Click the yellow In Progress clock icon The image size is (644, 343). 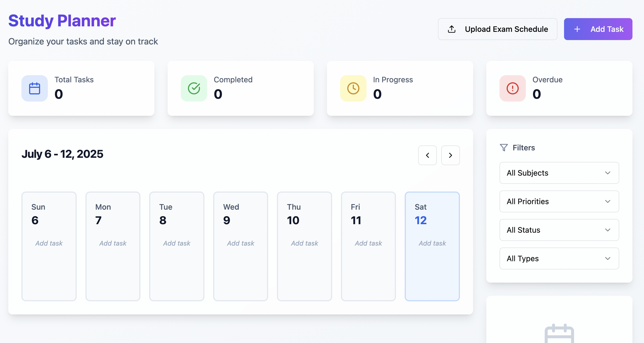353,88
